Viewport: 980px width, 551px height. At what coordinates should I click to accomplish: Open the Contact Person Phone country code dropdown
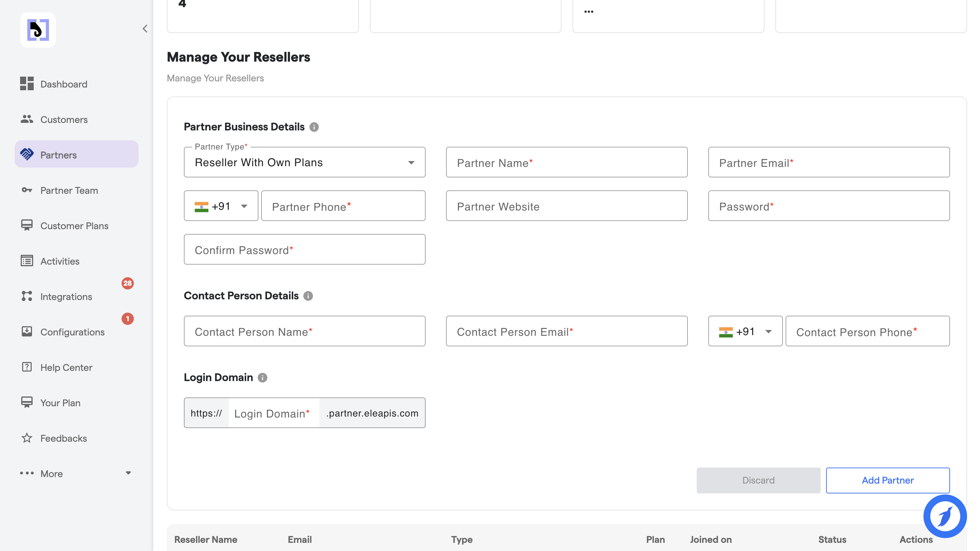745,331
